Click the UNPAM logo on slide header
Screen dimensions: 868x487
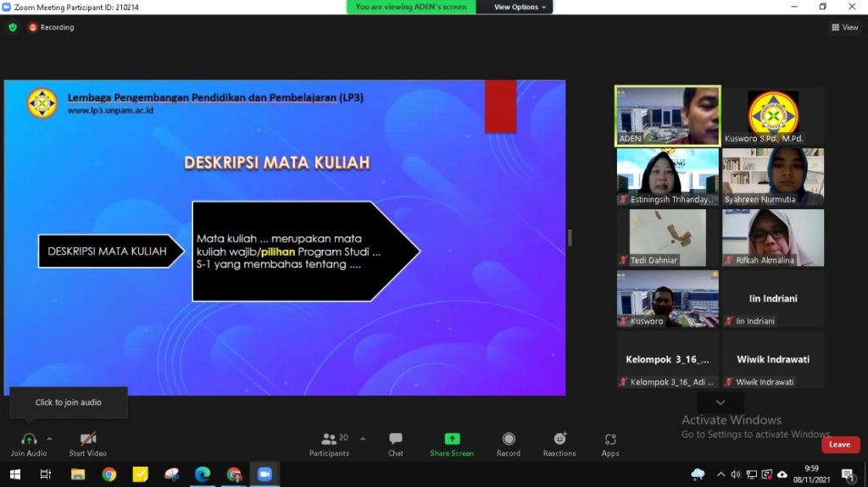click(x=42, y=103)
